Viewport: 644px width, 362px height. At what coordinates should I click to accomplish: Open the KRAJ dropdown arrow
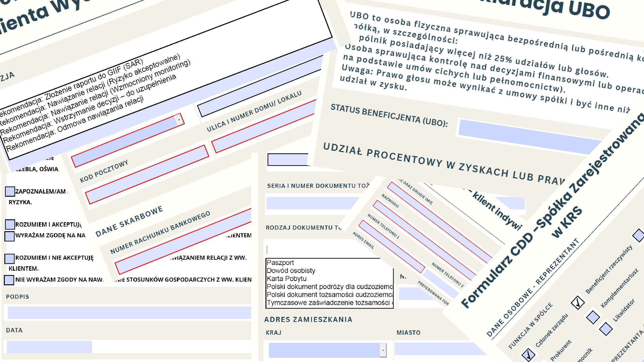[383, 350]
